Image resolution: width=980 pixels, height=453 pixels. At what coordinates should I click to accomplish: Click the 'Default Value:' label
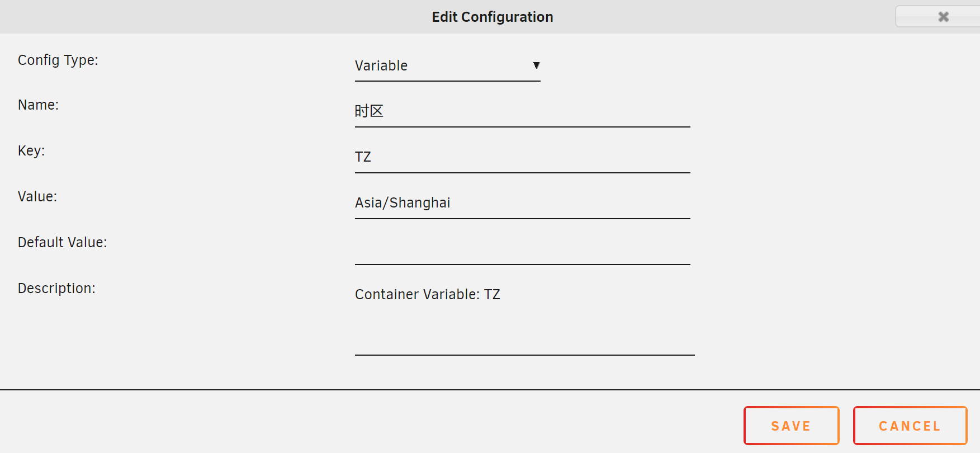pos(63,243)
